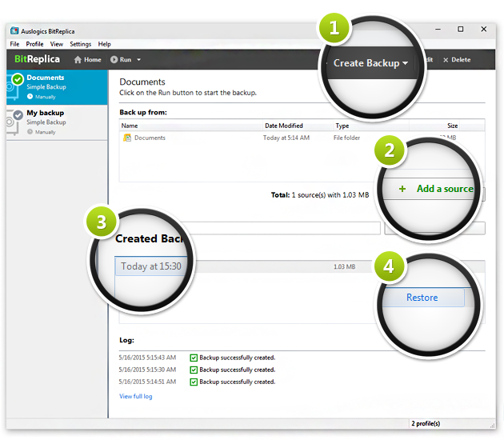Click the Delete X icon
Viewport: 504px width, 440px height.
446,60
